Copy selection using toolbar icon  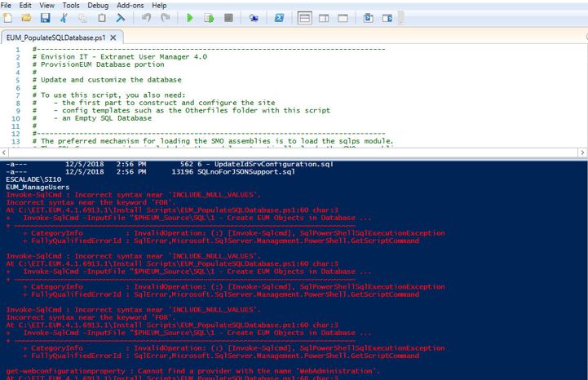[x=83, y=18]
